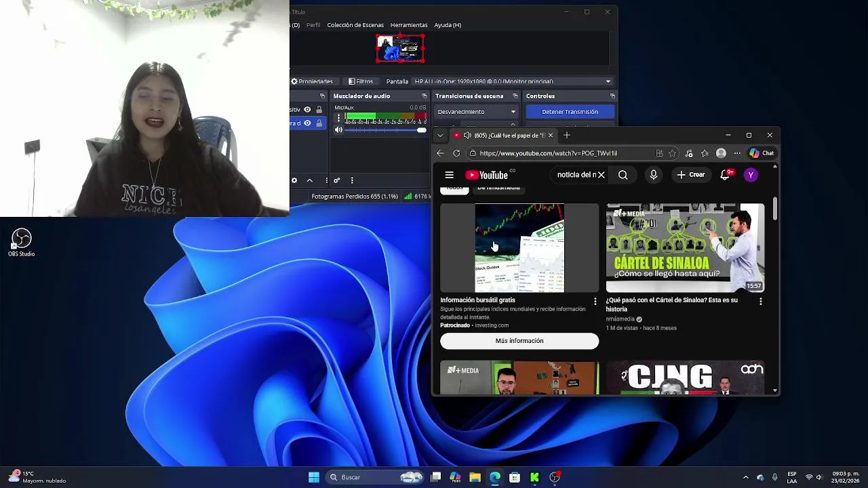Open the taskbar clock and date
This screenshot has height=488, width=868.
[x=846, y=477]
